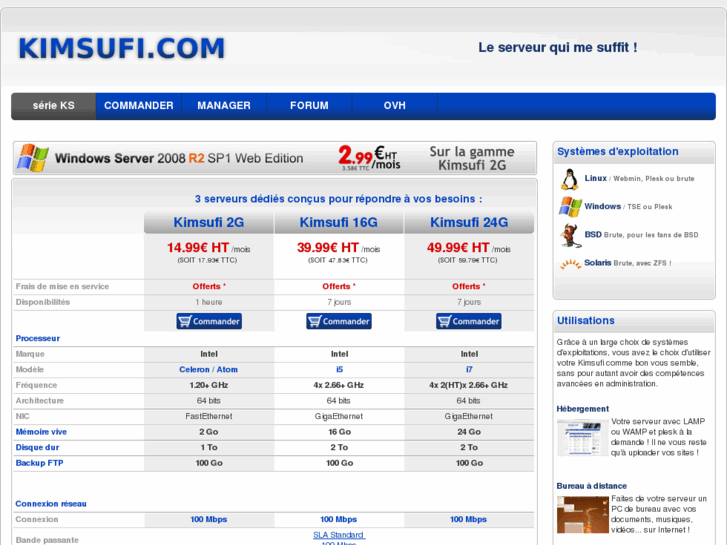Click the 100 Mbps value under Kimsufi 16G
The height and width of the screenshot is (545, 727).
(338, 519)
